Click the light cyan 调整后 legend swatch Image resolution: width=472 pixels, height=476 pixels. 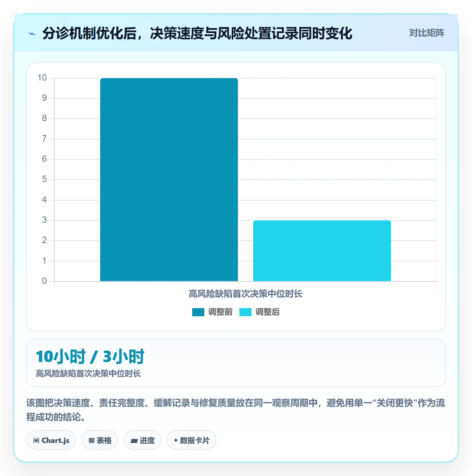click(x=245, y=312)
